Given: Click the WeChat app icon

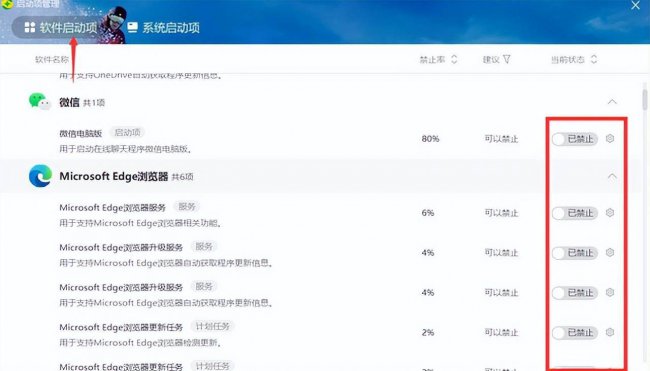Looking at the screenshot, I should pos(39,101).
